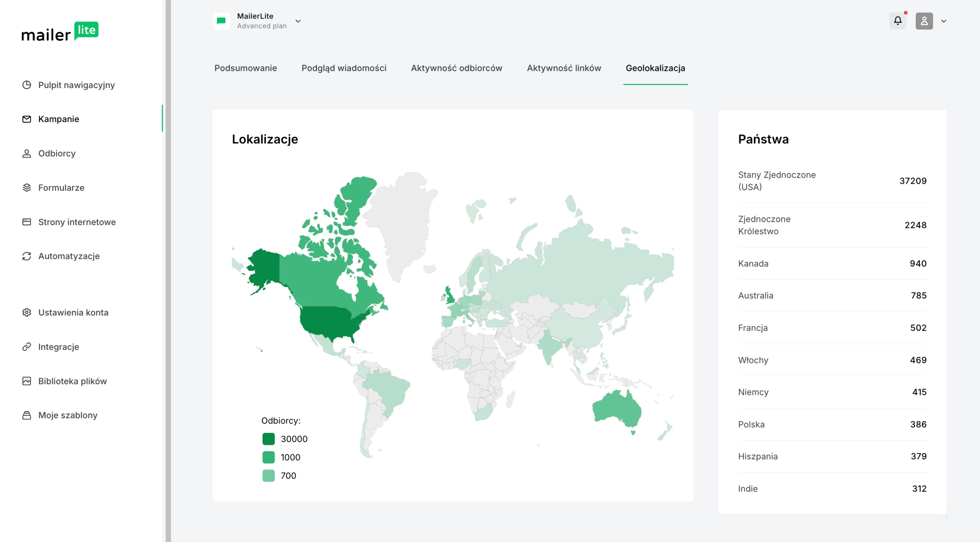Click the green MailerLite account icon
Screen dimensions: 980x542
tap(221, 21)
